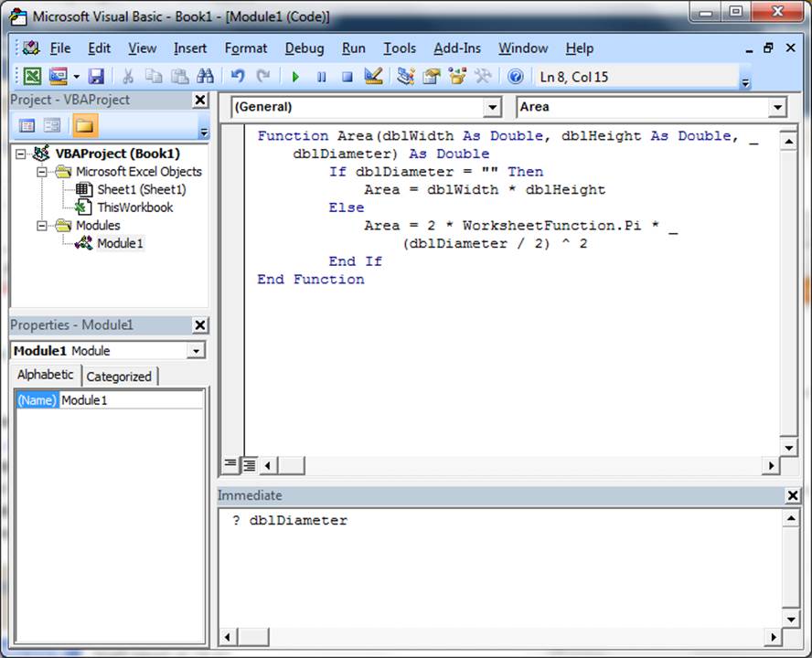The width and height of the screenshot is (812, 658).
Task: Switch to the Alphabetic tab
Action: pos(46,375)
